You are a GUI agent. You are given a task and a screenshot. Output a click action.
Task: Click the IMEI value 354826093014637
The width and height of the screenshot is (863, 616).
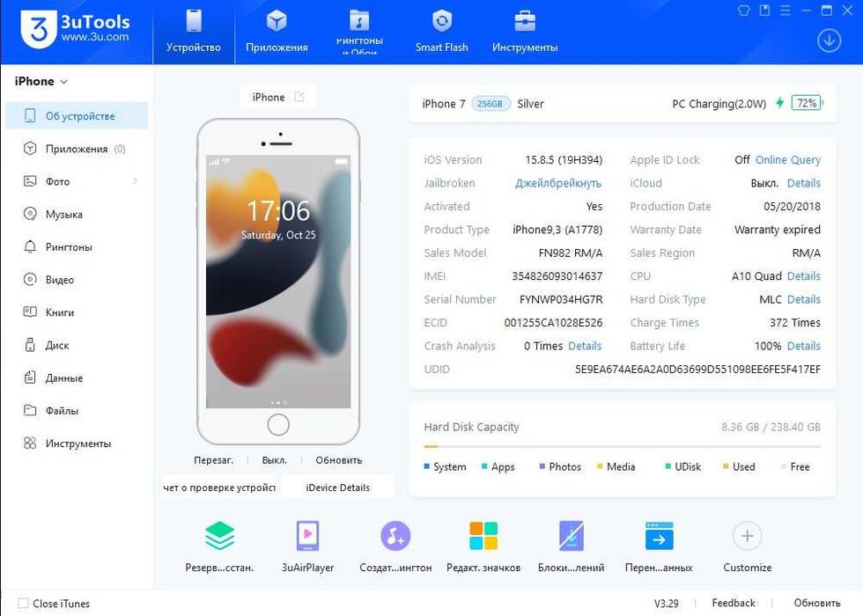click(x=557, y=276)
